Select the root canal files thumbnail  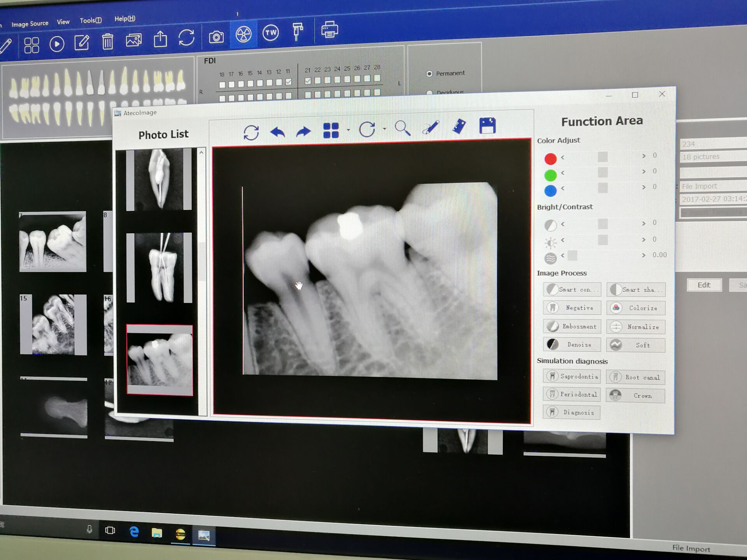click(x=159, y=268)
